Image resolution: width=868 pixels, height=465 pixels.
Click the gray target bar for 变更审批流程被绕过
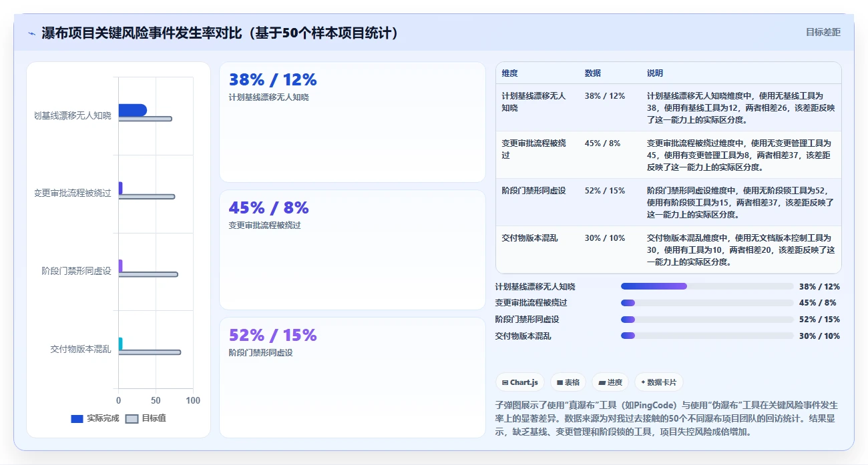[146, 196]
